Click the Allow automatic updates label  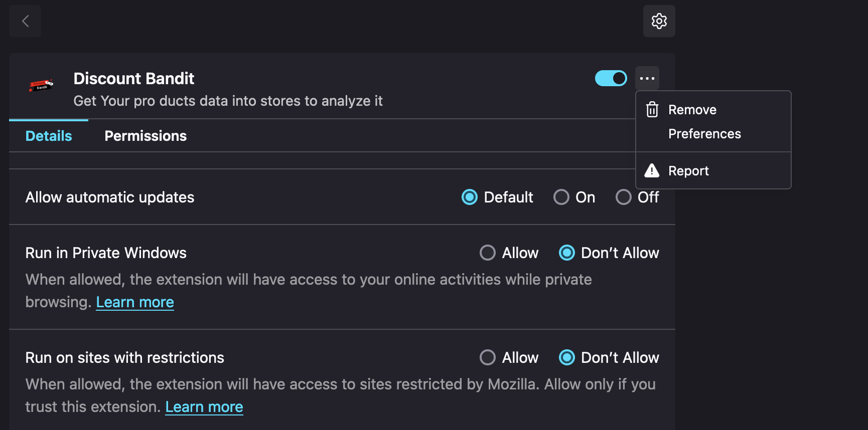pyautogui.click(x=110, y=197)
